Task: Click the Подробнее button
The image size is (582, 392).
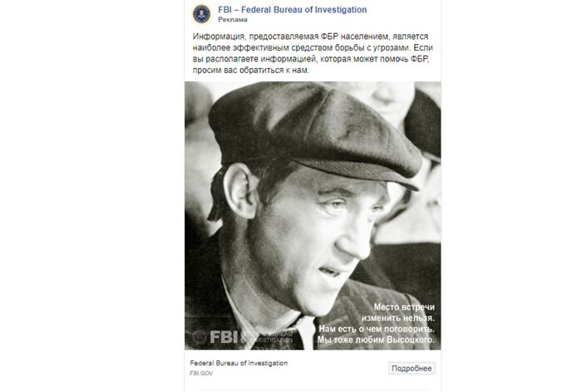Action: click(412, 368)
